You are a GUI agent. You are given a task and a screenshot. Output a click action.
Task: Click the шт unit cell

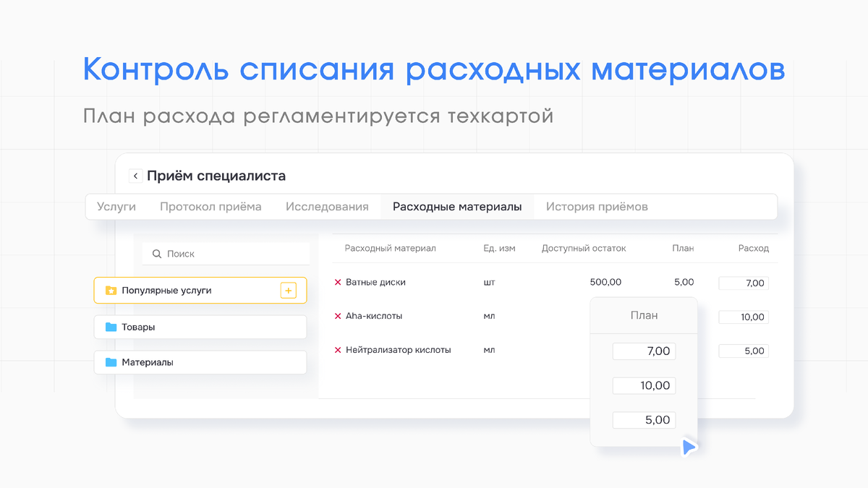click(489, 283)
